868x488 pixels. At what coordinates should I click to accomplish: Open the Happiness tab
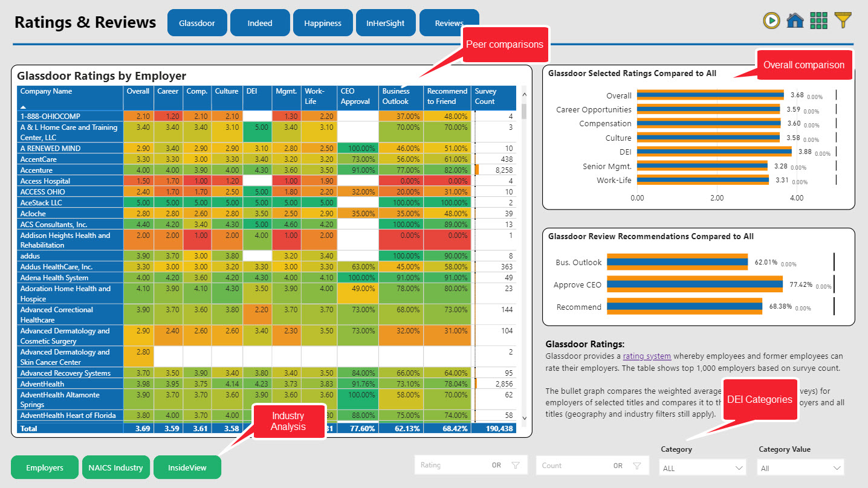pyautogui.click(x=323, y=22)
